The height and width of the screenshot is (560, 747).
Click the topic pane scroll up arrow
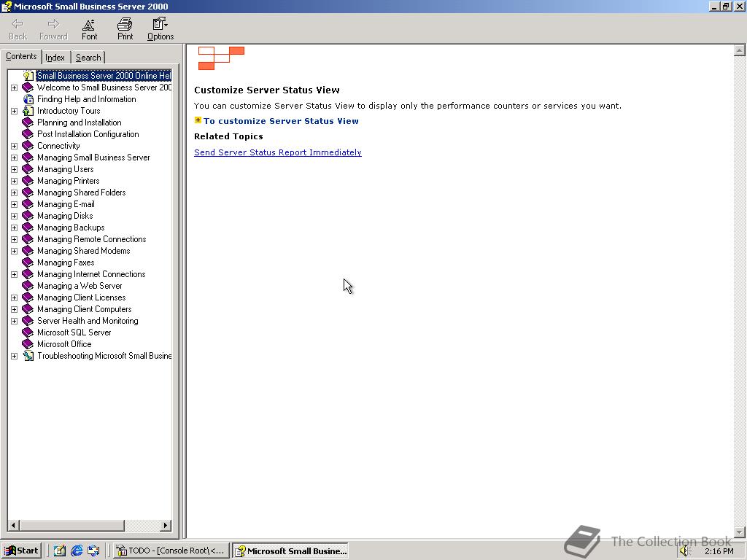click(x=740, y=50)
